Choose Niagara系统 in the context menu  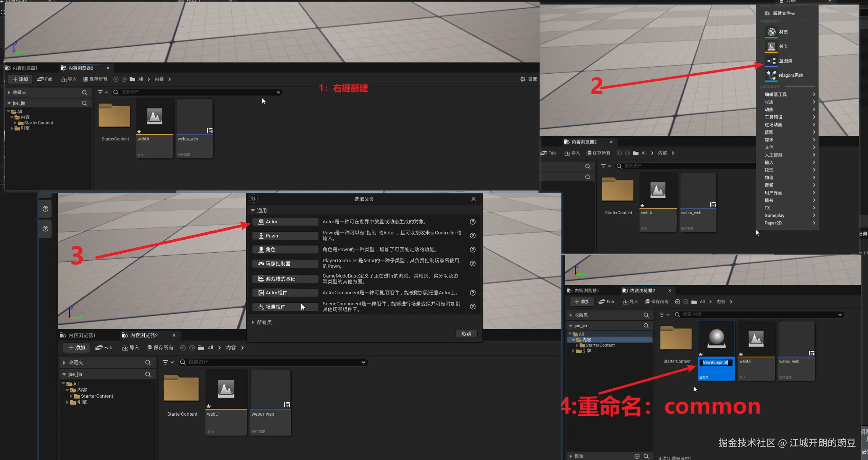[x=790, y=75]
